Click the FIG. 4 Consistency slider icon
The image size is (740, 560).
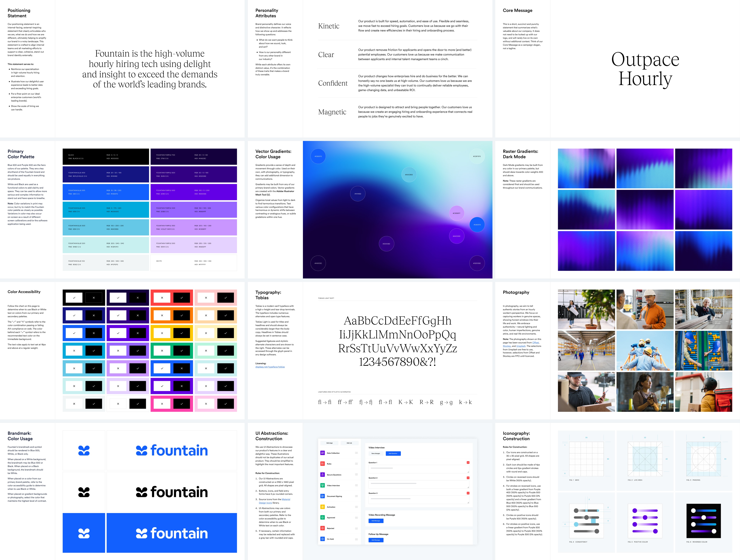click(586, 521)
